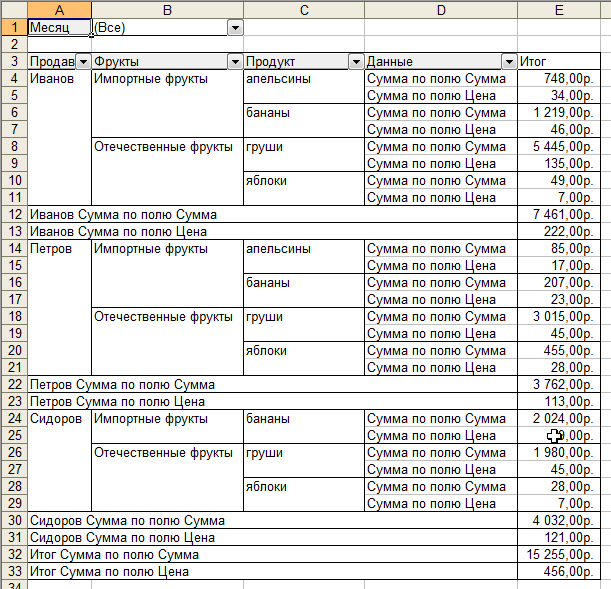Open the Фрукты field dropdown arrow
This screenshot has height=589, width=611.
point(235,62)
